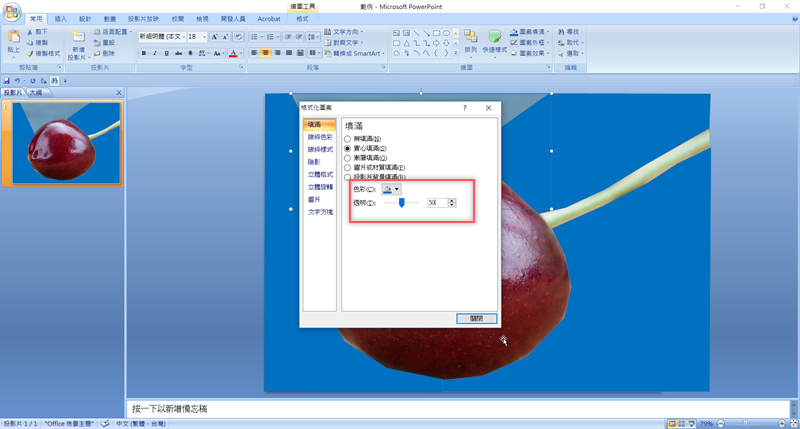Toggle Italic formatting

(155, 53)
